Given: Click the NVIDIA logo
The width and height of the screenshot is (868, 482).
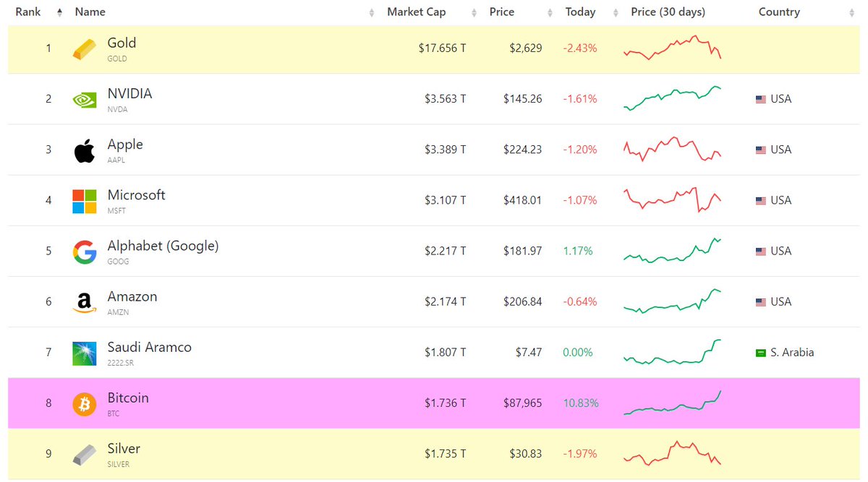Looking at the screenshot, I should [x=84, y=98].
